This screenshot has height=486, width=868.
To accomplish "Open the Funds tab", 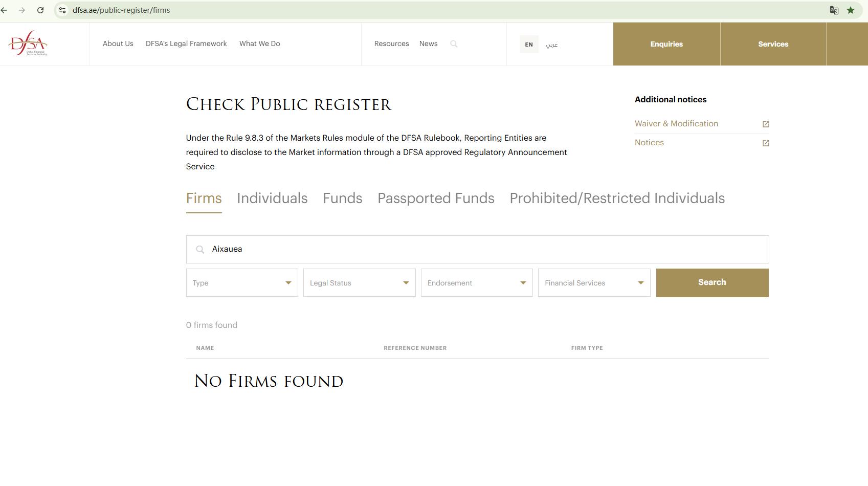I will [x=343, y=198].
